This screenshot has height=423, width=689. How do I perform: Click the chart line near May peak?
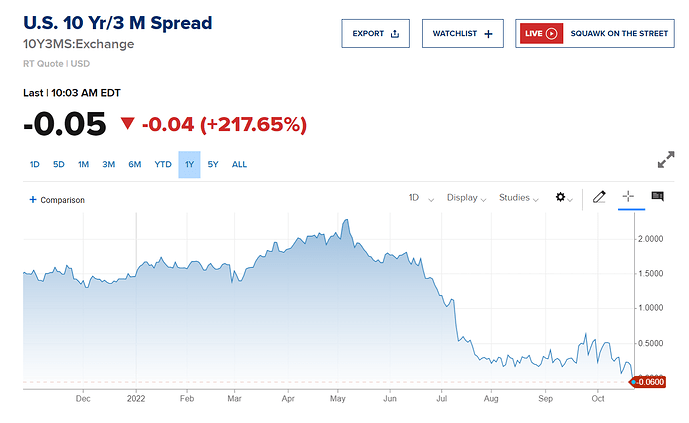pyautogui.click(x=344, y=222)
